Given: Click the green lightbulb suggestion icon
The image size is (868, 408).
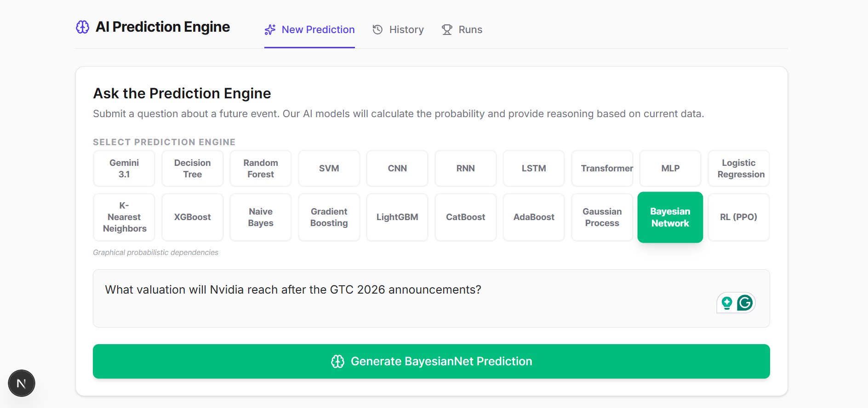Looking at the screenshot, I should [727, 303].
